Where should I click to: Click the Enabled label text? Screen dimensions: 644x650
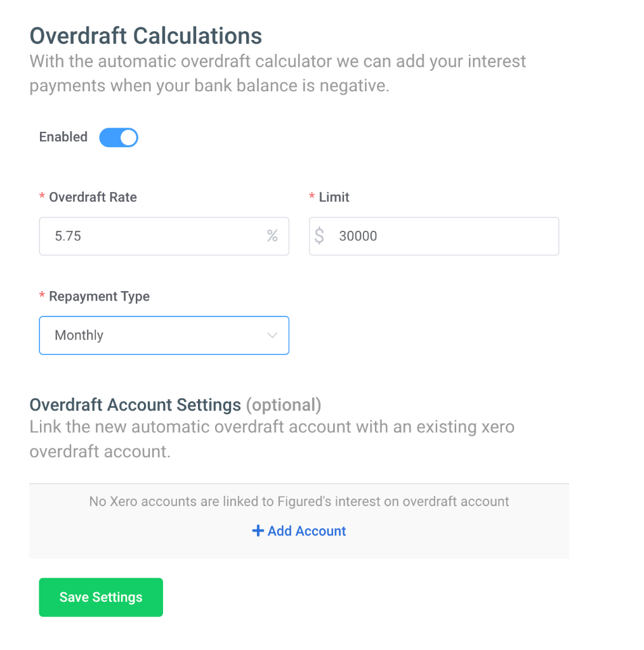tap(63, 137)
